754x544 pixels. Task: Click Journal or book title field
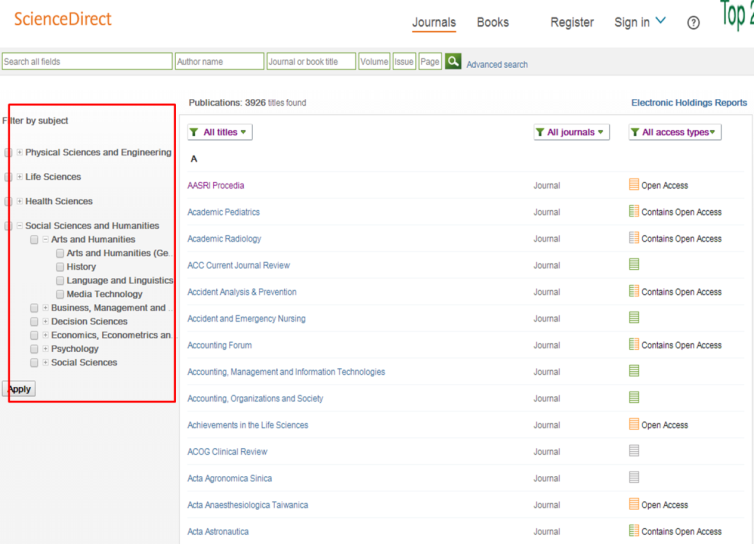click(311, 62)
